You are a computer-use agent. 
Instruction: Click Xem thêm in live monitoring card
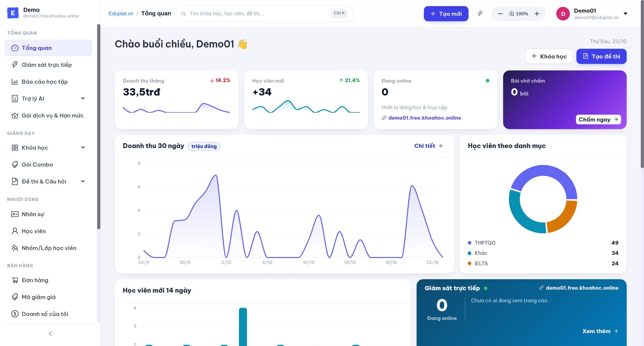[x=600, y=331]
